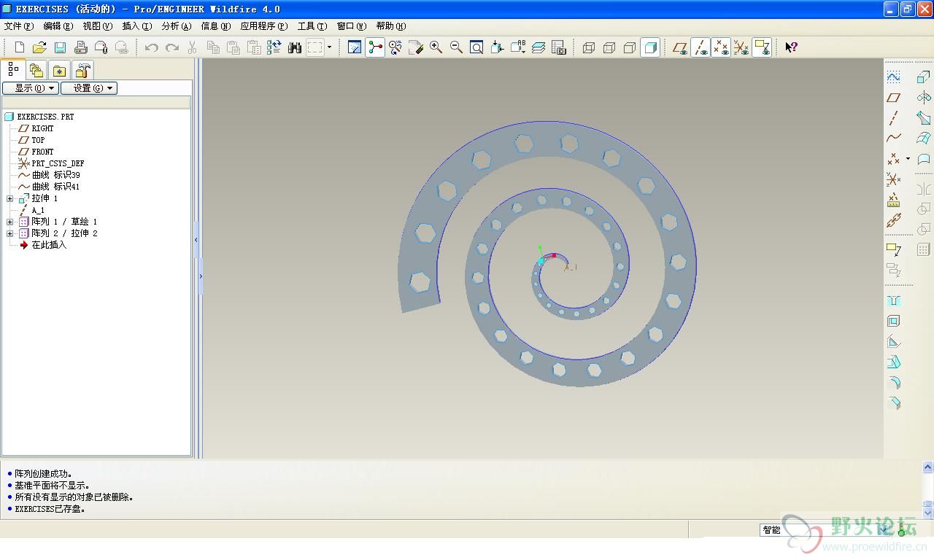934x560 pixels.
Task: Select the Extrude tool on the right toolbar
Action: [924, 77]
